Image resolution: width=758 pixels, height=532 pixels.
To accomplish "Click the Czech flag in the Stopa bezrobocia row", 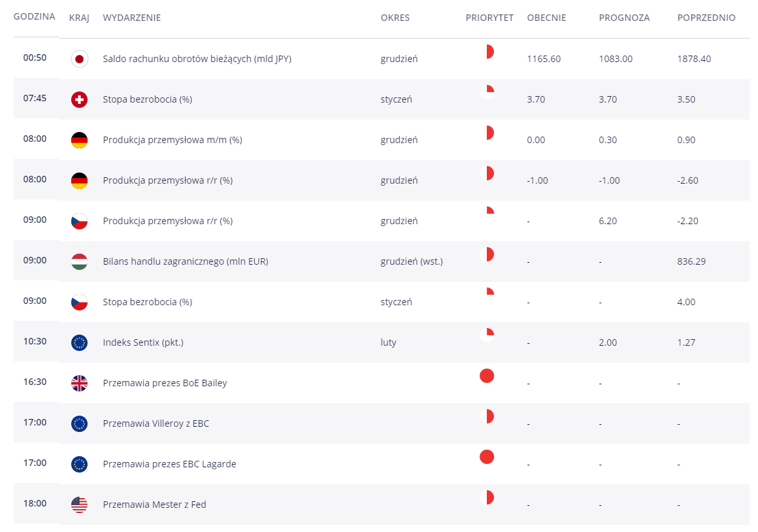I will [x=79, y=302].
